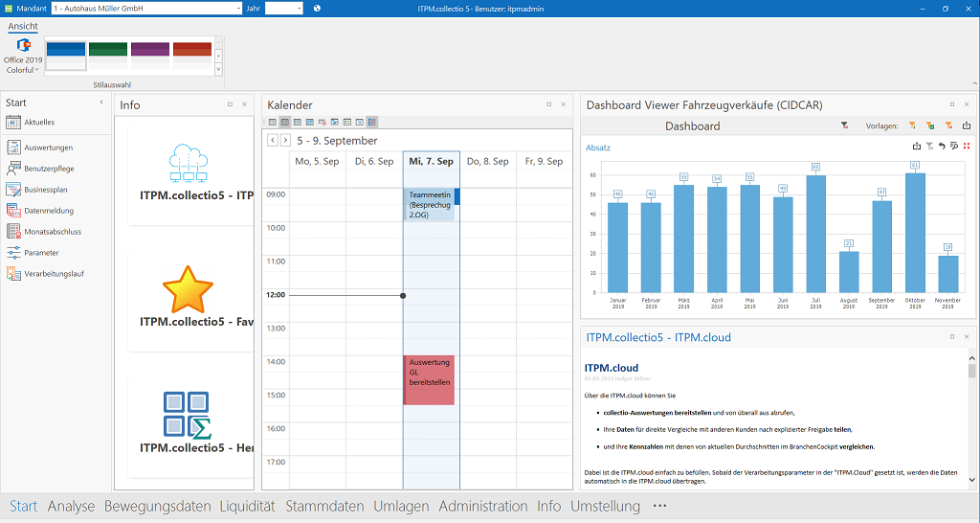
Task: Select the Ansicht ribbon tab
Action: click(x=23, y=26)
